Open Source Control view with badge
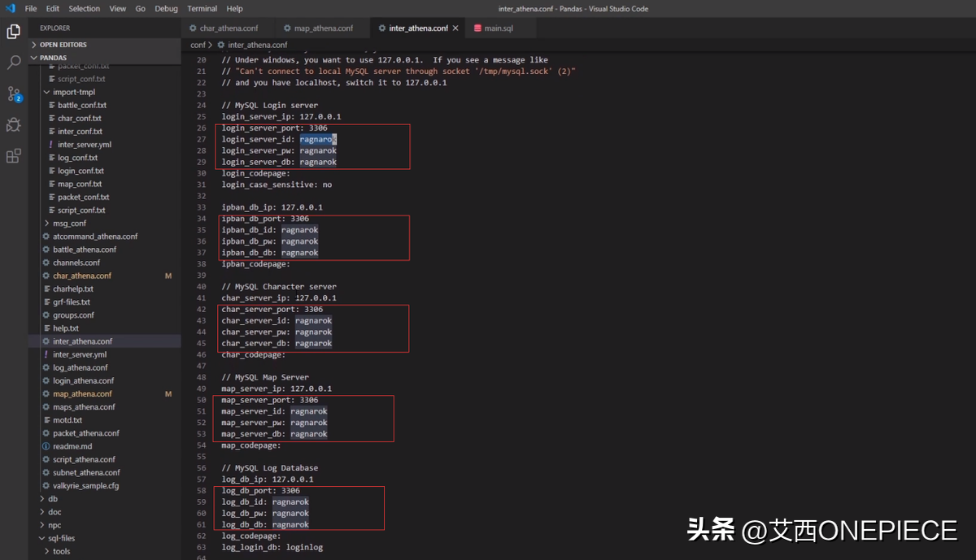976x560 pixels. click(14, 93)
